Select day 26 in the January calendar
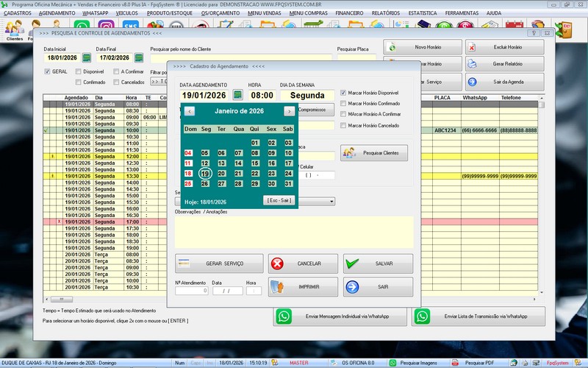 point(205,184)
